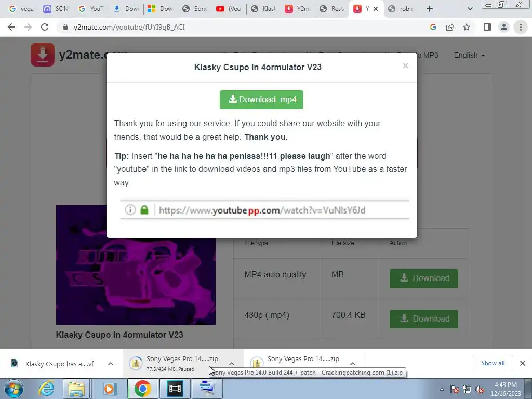The image size is (532, 399).
Task: Go back to the previous page
Action: (11, 27)
